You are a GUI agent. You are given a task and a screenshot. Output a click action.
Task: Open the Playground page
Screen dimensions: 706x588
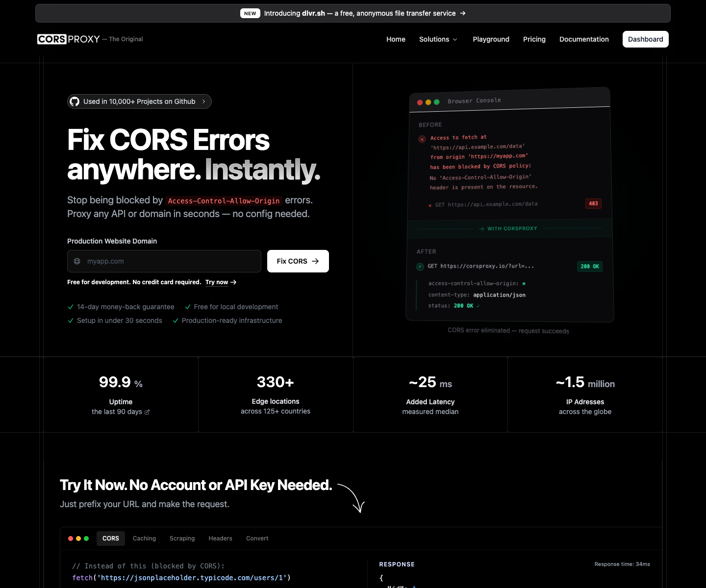coord(491,39)
